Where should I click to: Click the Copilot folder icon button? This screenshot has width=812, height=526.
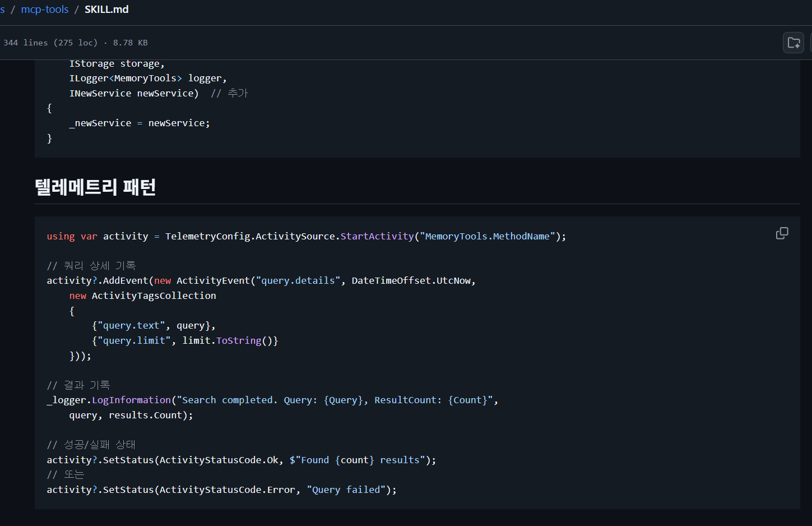pos(794,43)
